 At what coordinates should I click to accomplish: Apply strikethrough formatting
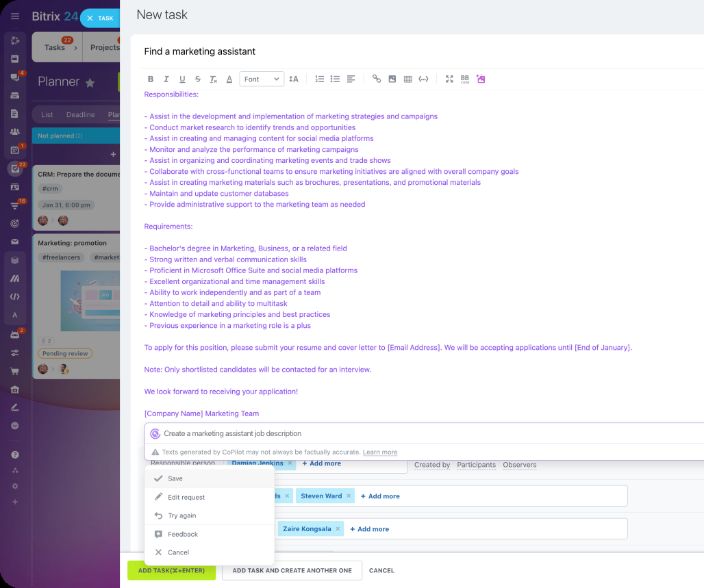198,79
